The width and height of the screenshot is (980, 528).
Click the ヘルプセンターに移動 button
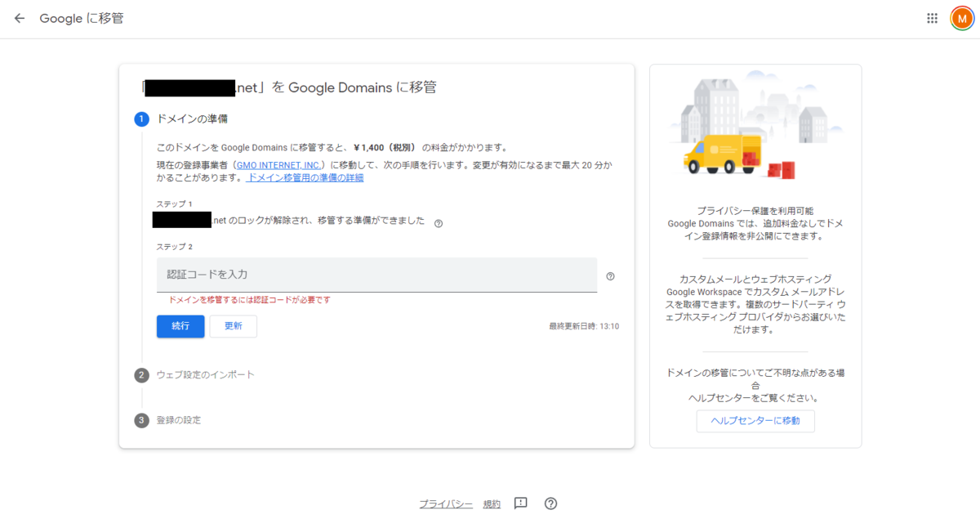click(x=755, y=421)
